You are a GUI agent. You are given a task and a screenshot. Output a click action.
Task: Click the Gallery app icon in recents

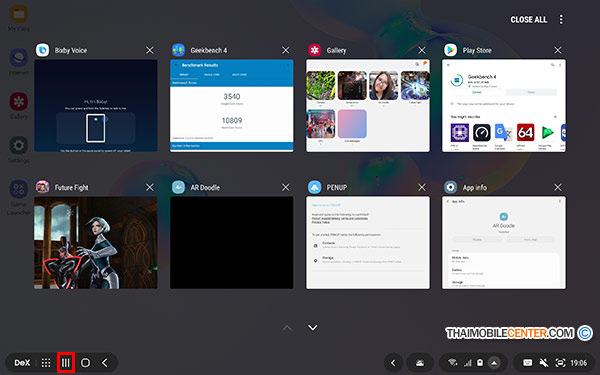point(315,50)
